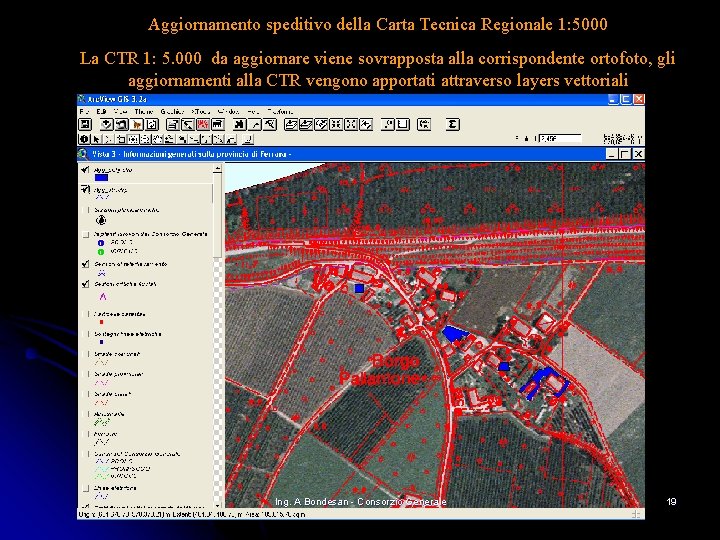Click the Save Project toolbar button
This screenshot has width=720, height=540.
[x=85, y=124]
